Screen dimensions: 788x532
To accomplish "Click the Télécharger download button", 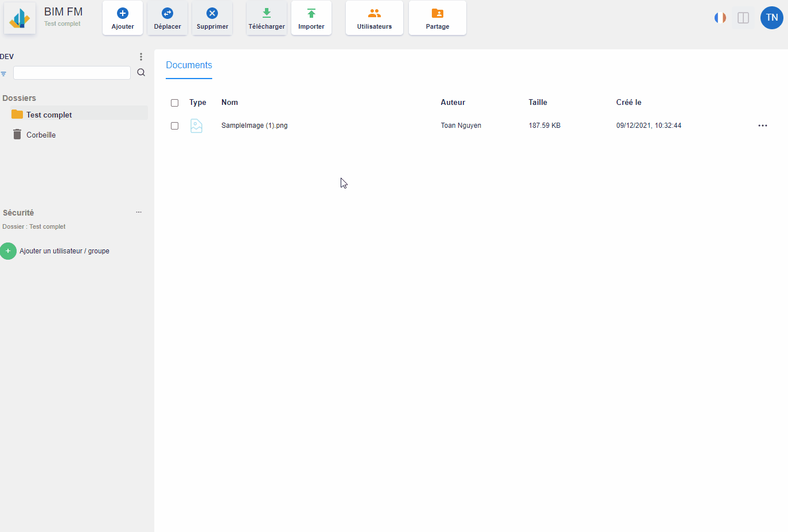I will coord(267,18).
